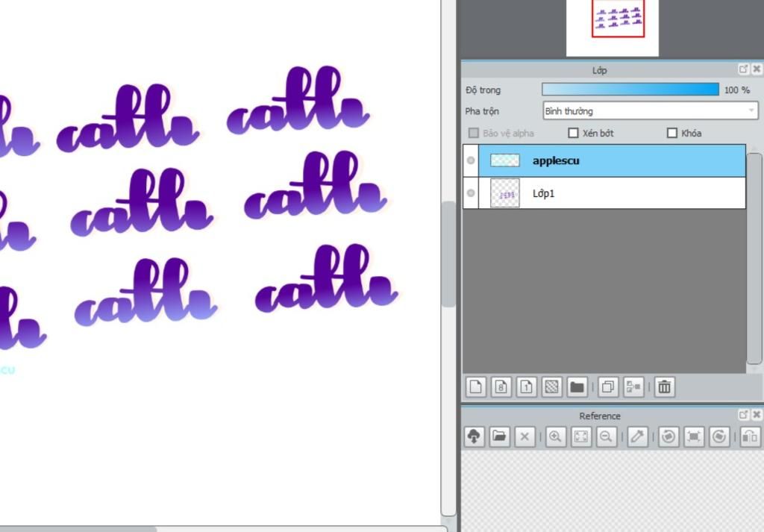Toggle visibility of Lớp1 layer
The image size is (764, 532).
[x=471, y=193]
